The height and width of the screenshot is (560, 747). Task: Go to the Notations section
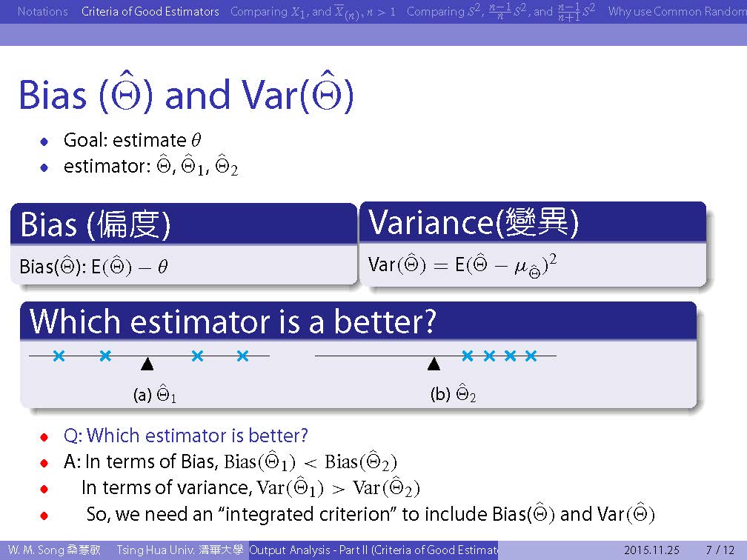42,12
